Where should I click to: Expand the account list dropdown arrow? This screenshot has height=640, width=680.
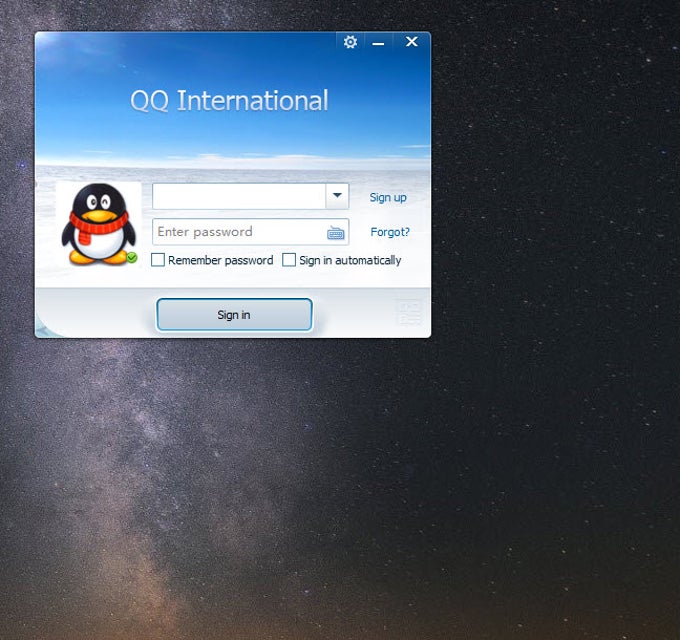(x=337, y=196)
